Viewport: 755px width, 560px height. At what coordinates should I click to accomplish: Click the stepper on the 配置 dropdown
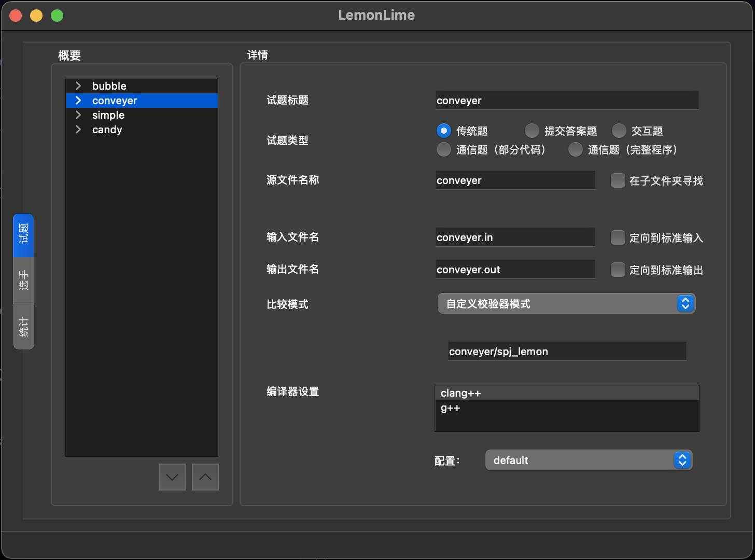point(682,460)
